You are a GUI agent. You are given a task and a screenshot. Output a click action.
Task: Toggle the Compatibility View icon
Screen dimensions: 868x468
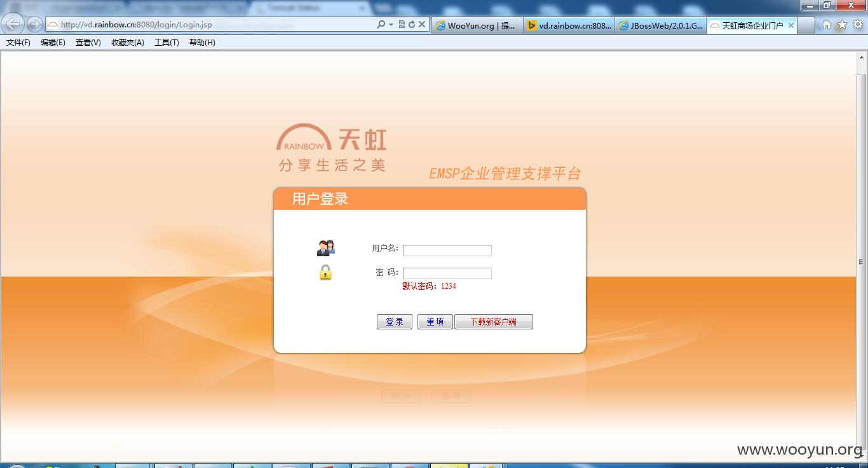click(402, 25)
